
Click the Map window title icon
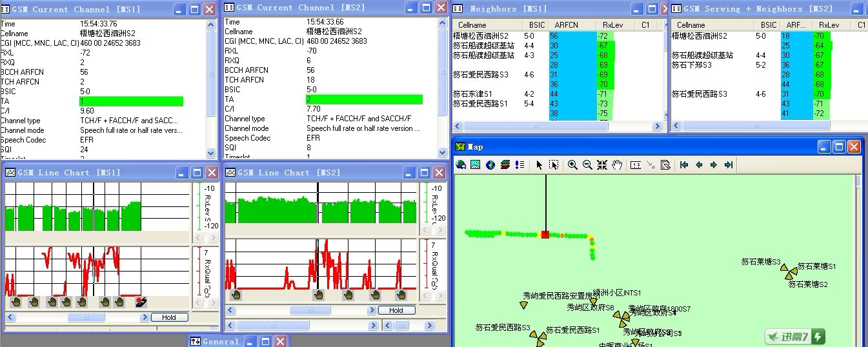460,147
